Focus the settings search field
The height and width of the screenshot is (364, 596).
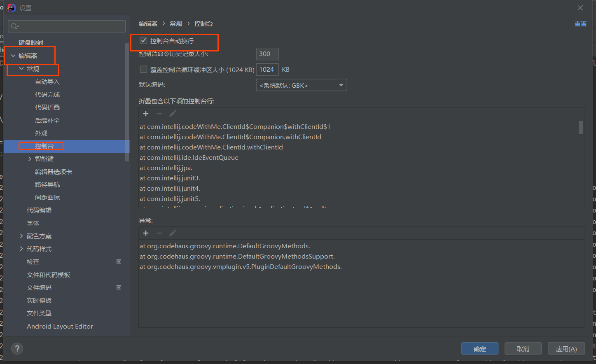point(67,26)
